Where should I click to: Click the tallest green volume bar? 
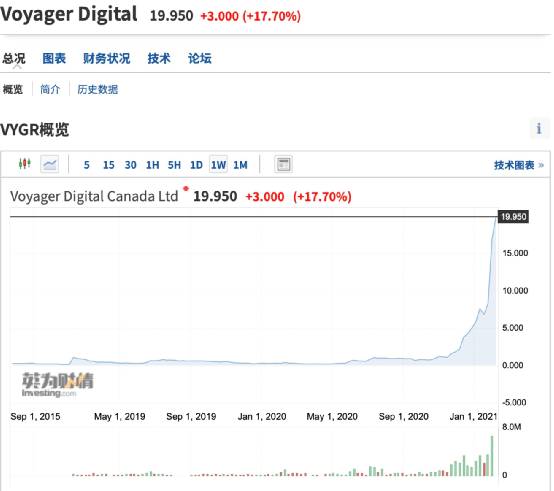(492, 456)
